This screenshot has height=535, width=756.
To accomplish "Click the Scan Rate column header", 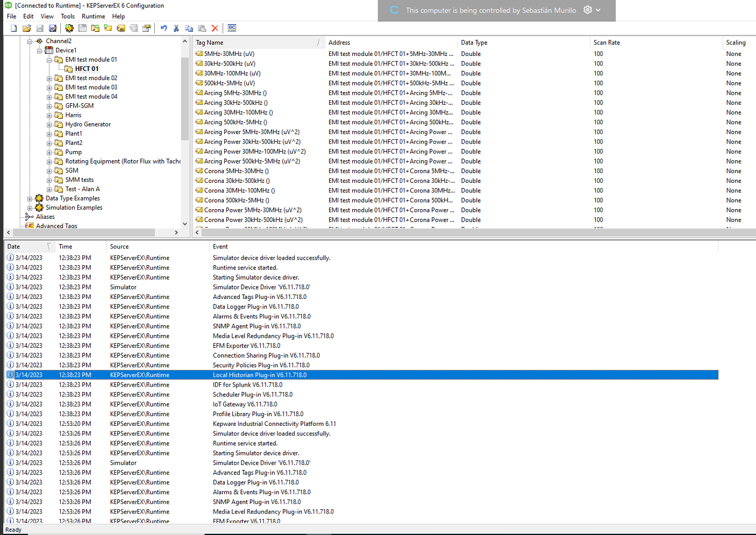I will tap(656, 42).
